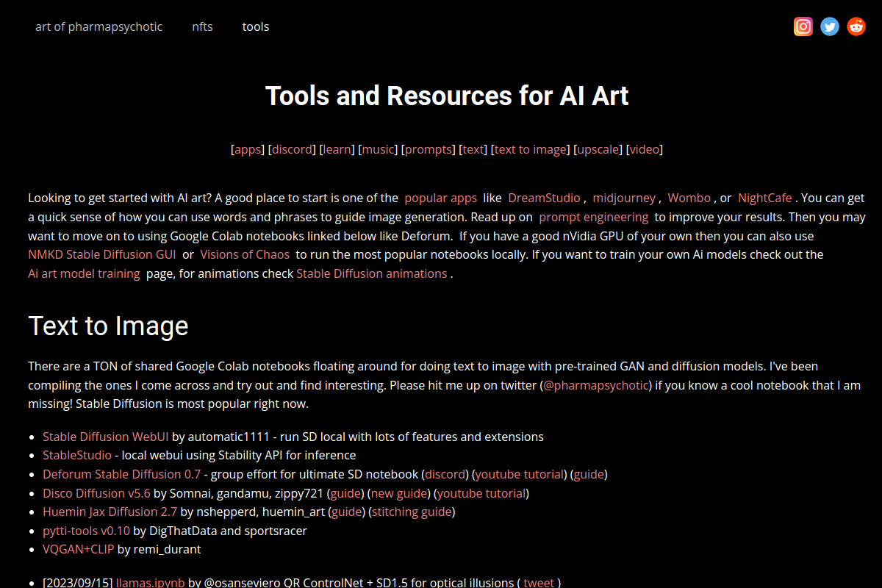Open the prompt engineering link
Image resolution: width=882 pixels, height=588 pixels.
594,217
